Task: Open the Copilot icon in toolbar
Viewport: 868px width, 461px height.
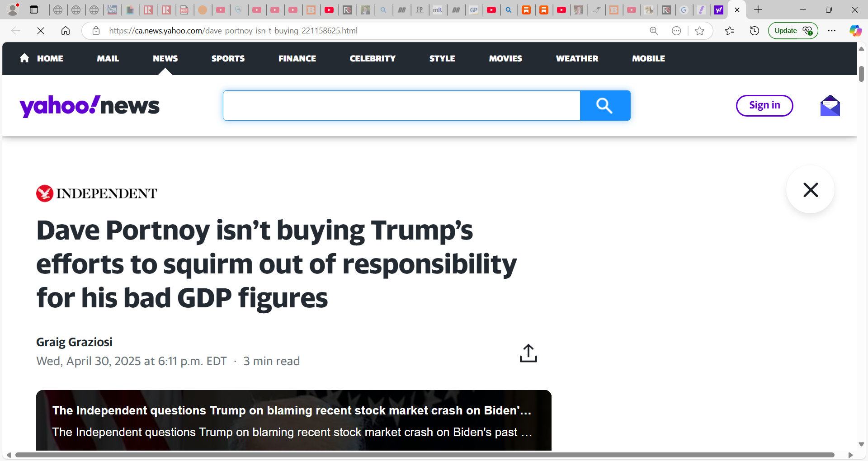Action: (855, 31)
